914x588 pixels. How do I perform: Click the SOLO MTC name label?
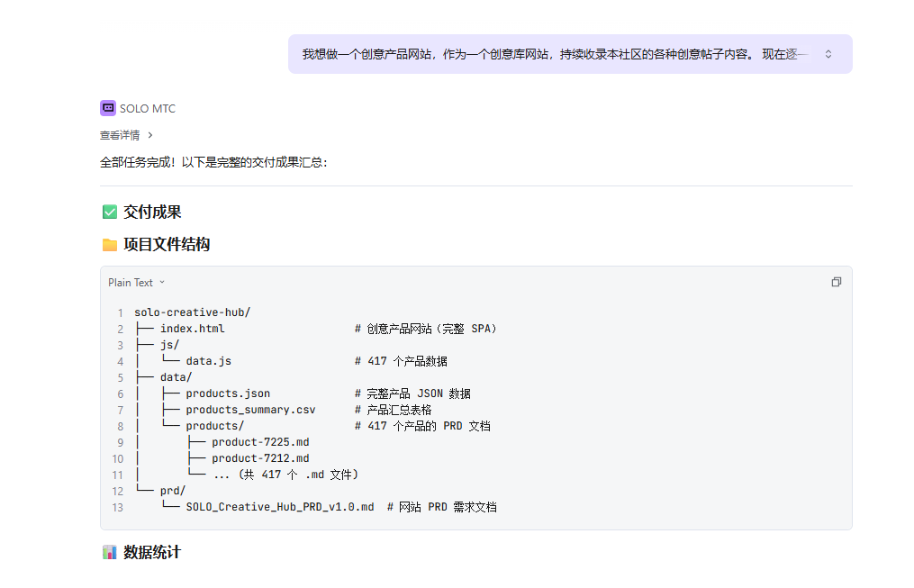coord(148,109)
